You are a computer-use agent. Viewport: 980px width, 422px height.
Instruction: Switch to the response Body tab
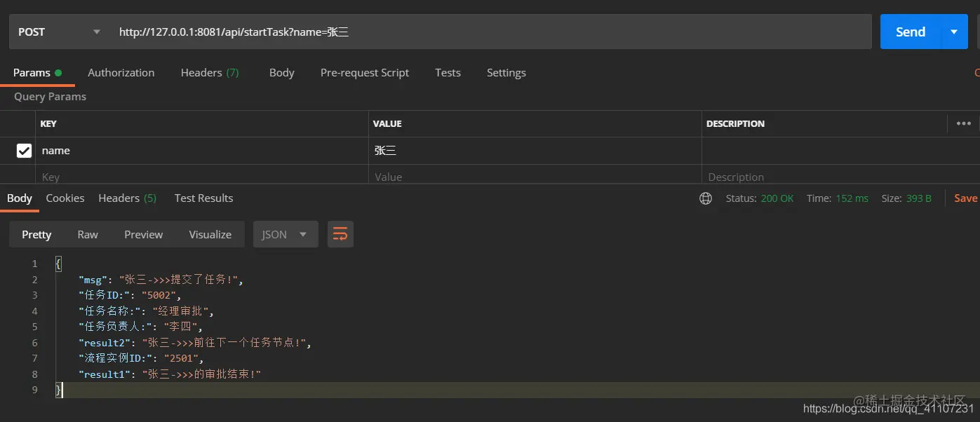[20, 198]
